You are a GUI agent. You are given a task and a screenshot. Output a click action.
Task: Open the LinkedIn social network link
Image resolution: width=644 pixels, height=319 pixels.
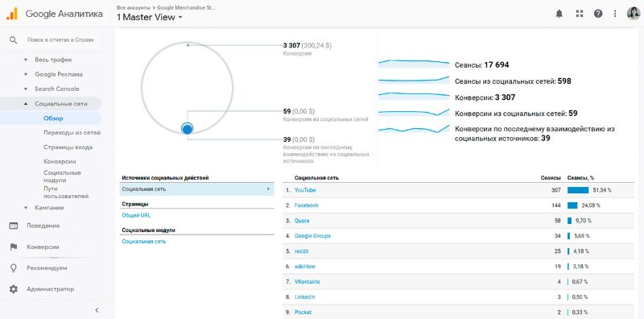point(305,296)
